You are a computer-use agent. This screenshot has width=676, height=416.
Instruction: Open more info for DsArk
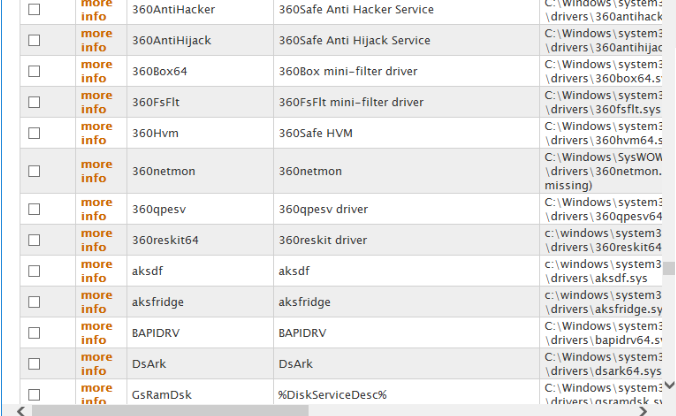tap(97, 364)
